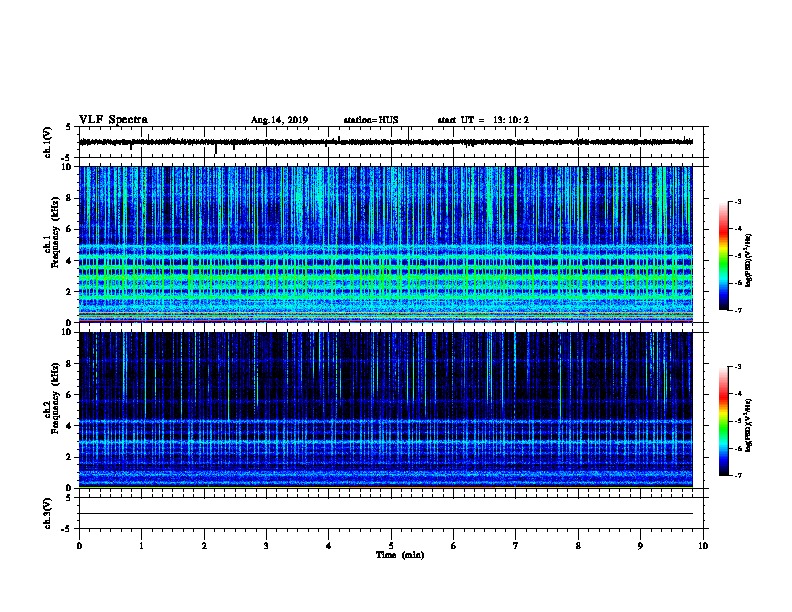Click the "Time (min)" axis label
Viewport: 792px width, 612px height.
coord(400,555)
